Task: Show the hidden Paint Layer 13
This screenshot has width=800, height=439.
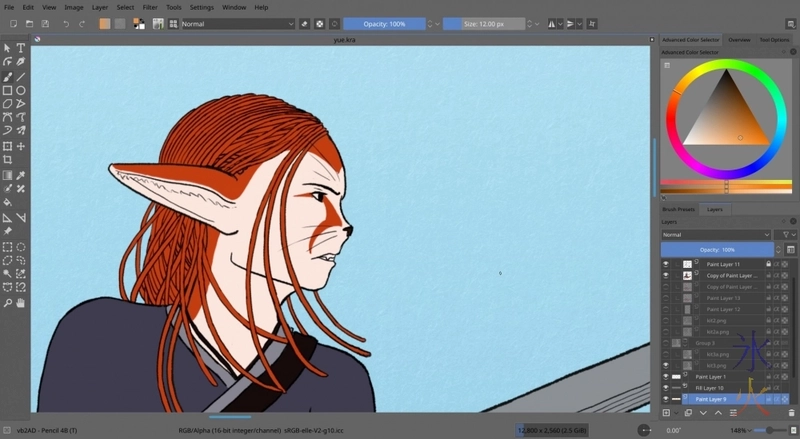Action: [666, 298]
